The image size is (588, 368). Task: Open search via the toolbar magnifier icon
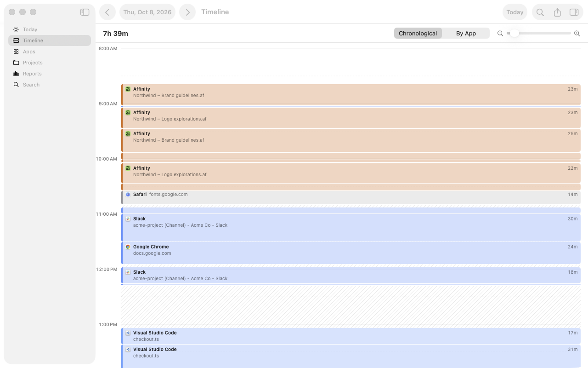click(x=540, y=12)
